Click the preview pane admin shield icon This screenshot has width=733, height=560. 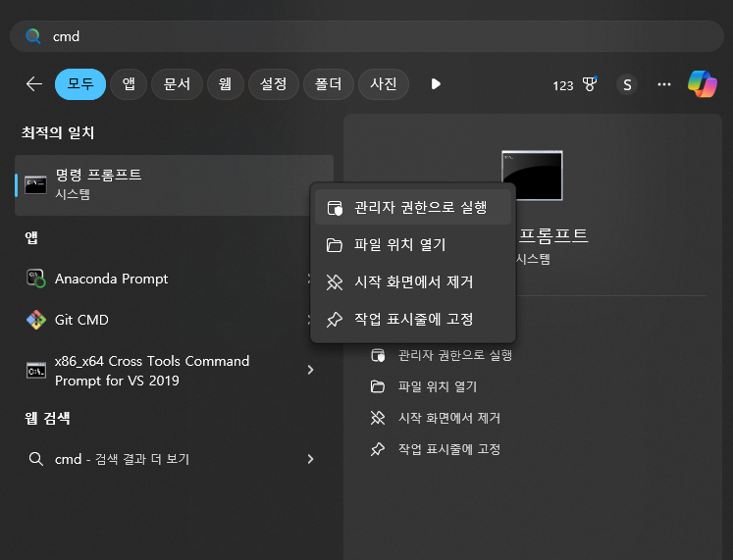(378, 355)
